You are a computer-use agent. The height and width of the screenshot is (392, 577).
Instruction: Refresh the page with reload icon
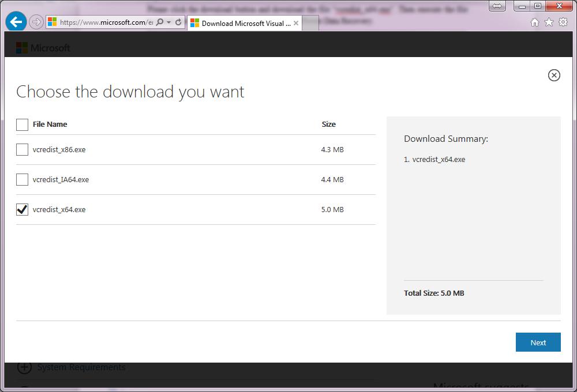[178, 22]
